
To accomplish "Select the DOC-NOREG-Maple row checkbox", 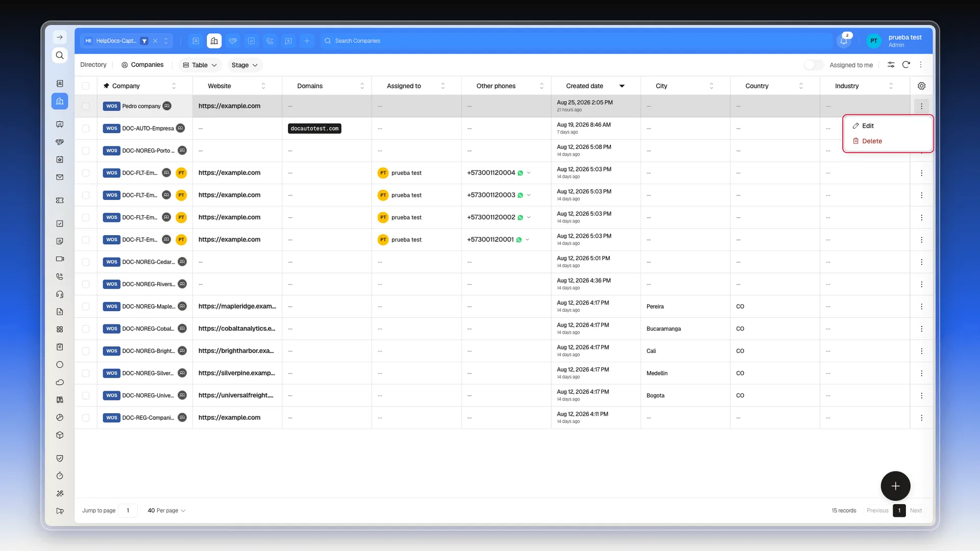I will [86, 307].
